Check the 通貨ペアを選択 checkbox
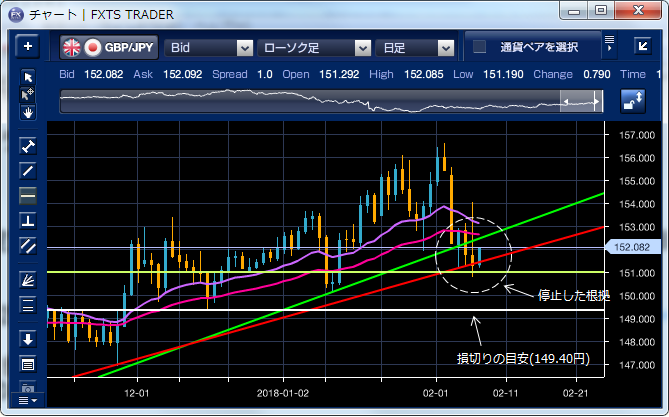Screen dimensions: 669x417 click(x=480, y=47)
